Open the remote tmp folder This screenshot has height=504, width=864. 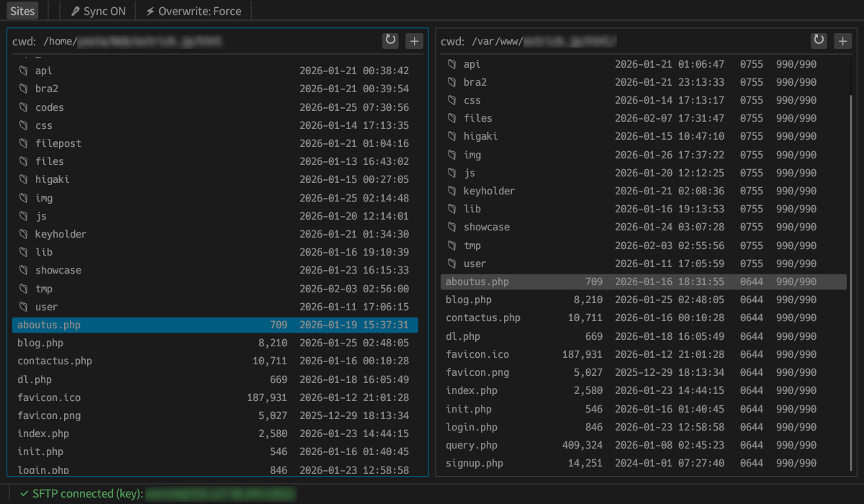click(x=472, y=246)
